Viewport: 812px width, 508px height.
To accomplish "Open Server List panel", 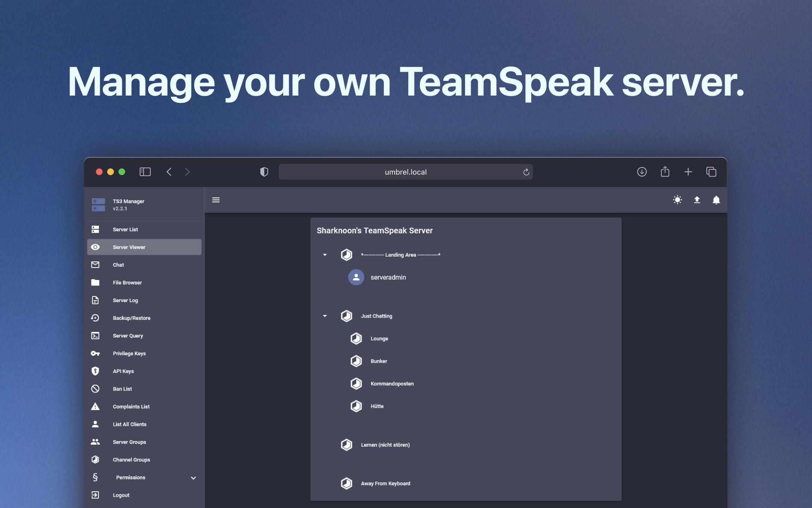I will (x=124, y=230).
